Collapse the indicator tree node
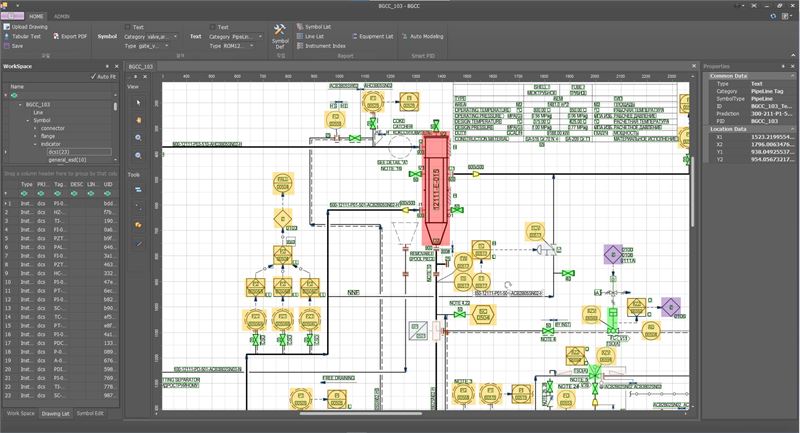The image size is (800, 433). pos(35,144)
